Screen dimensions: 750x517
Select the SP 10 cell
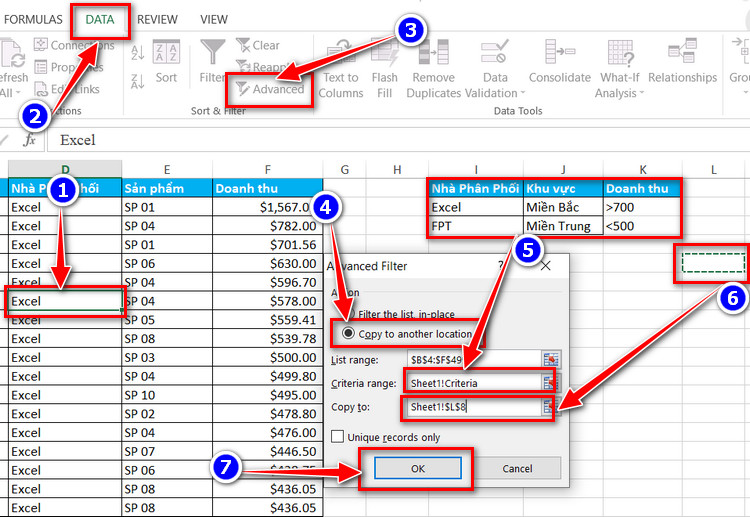click(166, 395)
